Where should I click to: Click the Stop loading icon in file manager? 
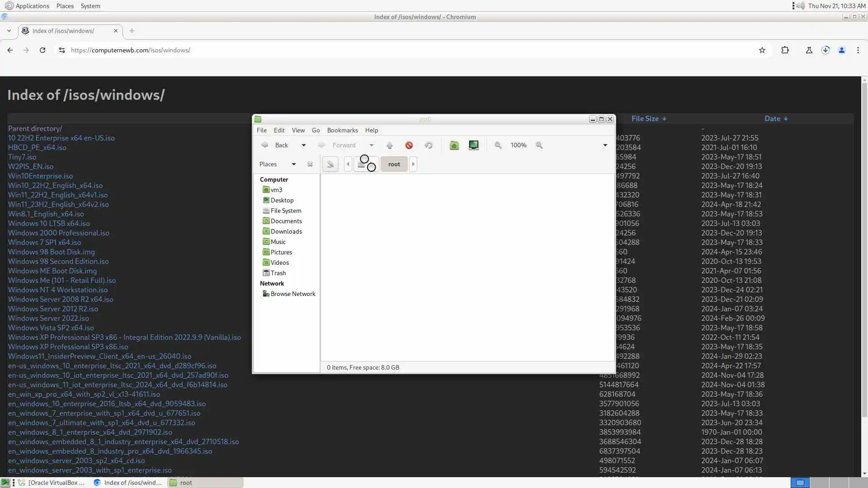pos(409,145)
